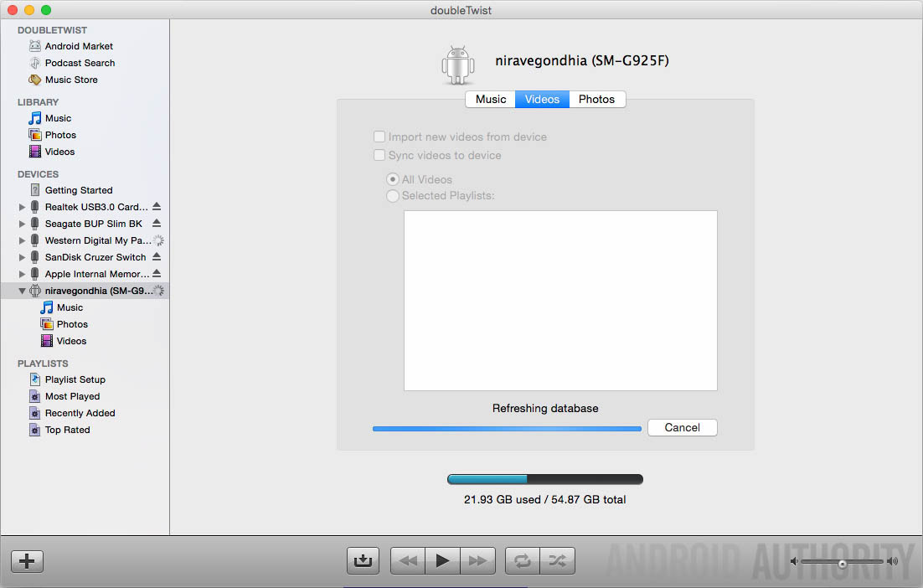Click the Refreshing database progress bar
This screenshot has height=588, width=923.
click(507, 429)
